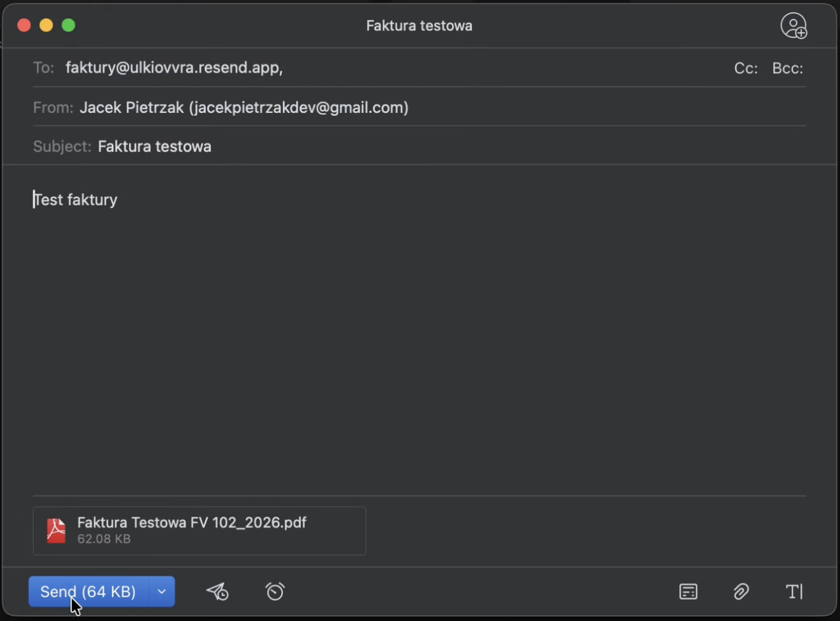Click the window title Faktura testowa

[x=419, y=26]
